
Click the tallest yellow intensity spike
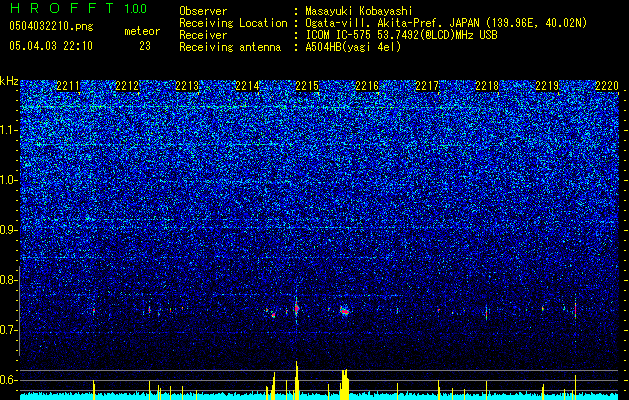point(296,380)
